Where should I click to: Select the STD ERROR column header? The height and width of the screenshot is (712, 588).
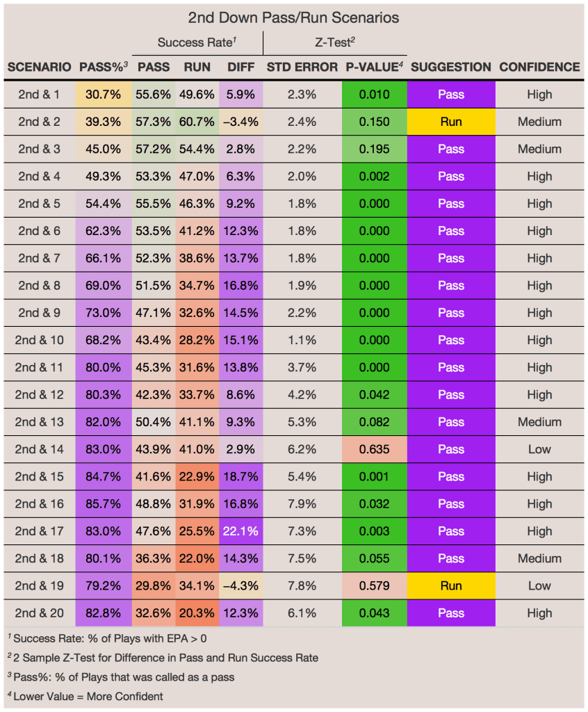302,67
